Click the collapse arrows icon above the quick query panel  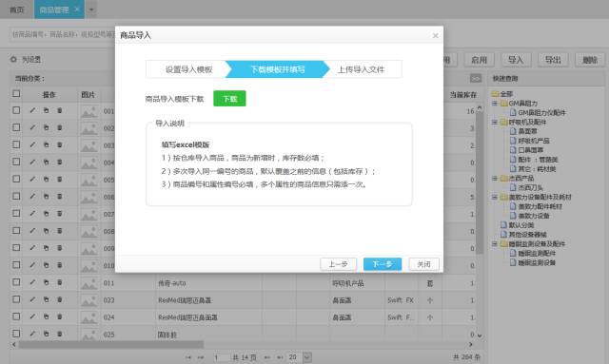point(476,78)
